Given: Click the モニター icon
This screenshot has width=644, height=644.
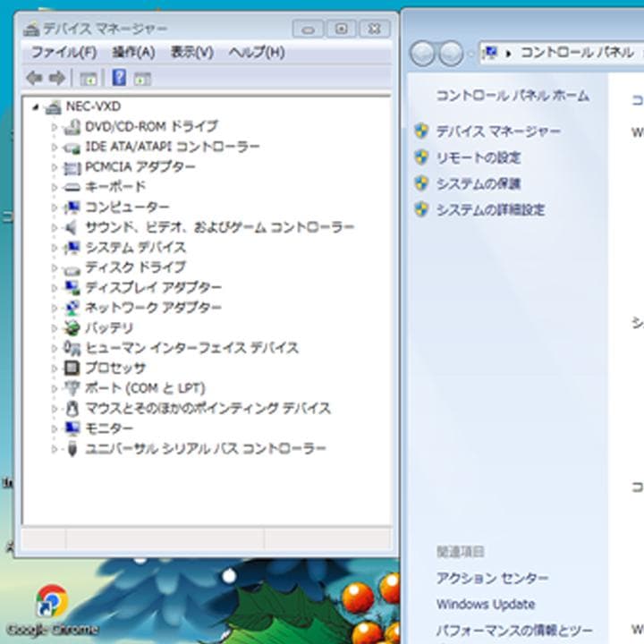Looking at the screenshot, I should [x=72, y=428].
